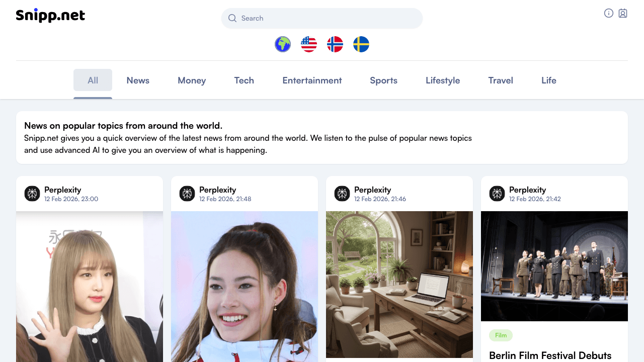Select the Tech tab
The image size is (644, 362).
click(x=244, y=80)
